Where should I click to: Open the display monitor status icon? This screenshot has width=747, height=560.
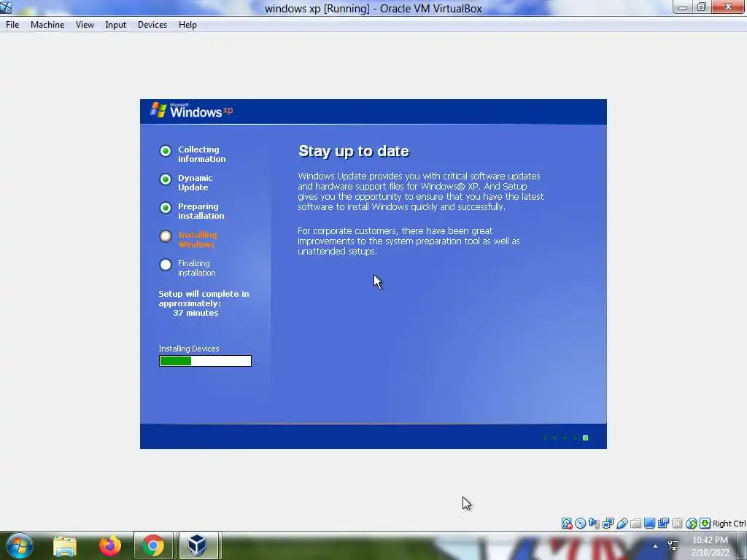pos(649,524)
